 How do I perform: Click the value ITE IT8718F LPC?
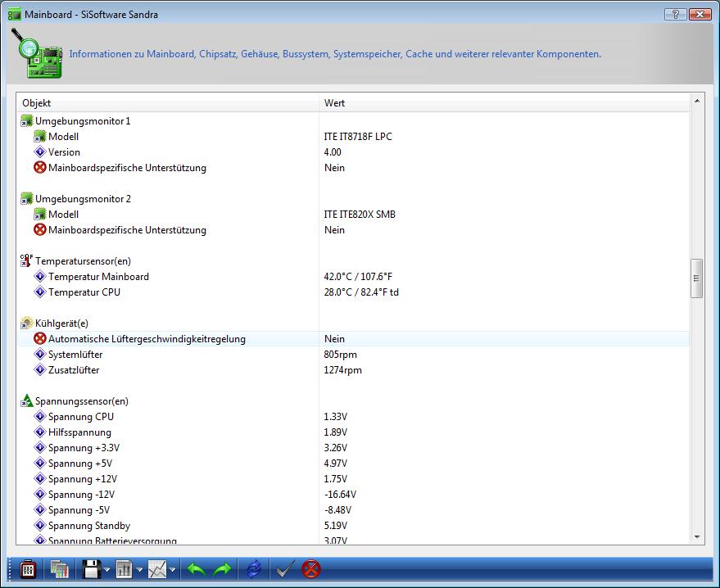click(358, 137)
